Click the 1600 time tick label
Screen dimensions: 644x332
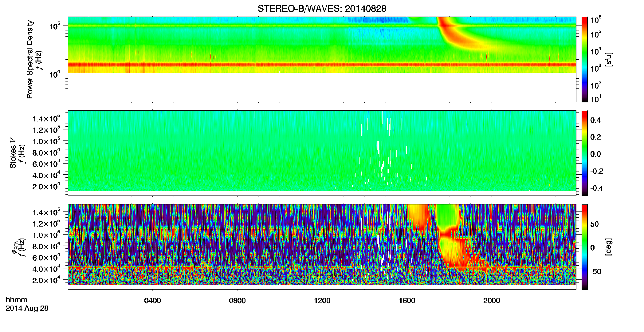407,301
